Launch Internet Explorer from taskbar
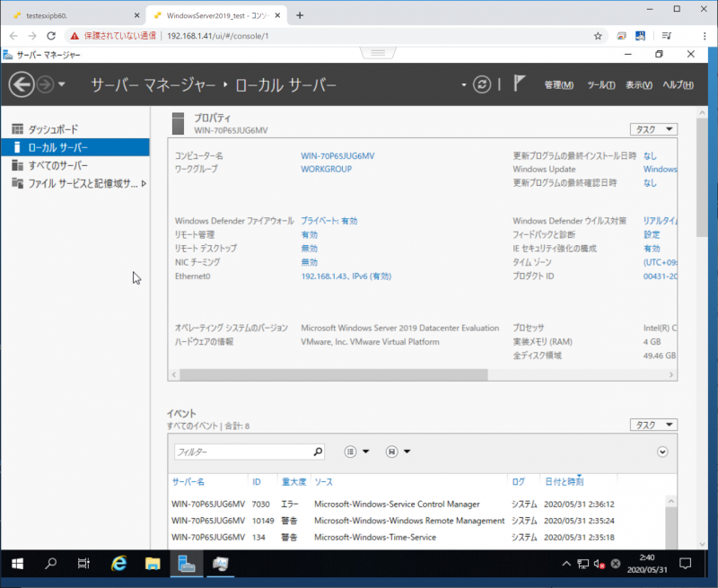Image resolution: width=718 pixels, height=588 pixels. [119, 563]
